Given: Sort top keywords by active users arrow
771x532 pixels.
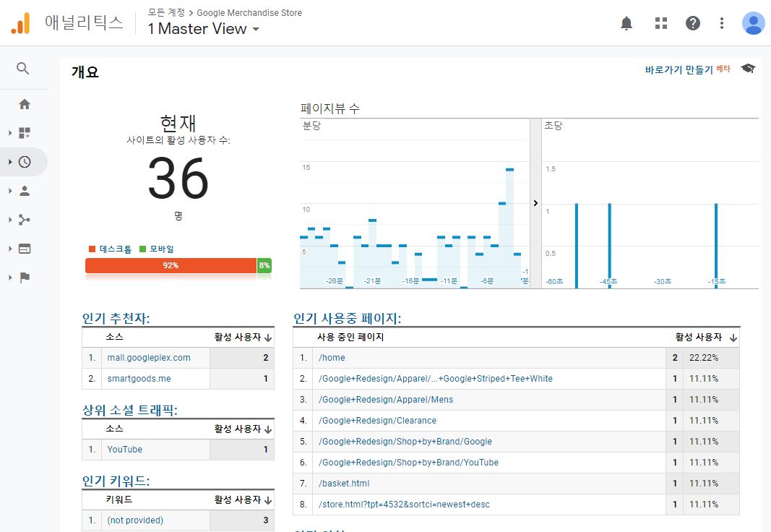Looking at the screenshot, I should [x=268, y=500].
